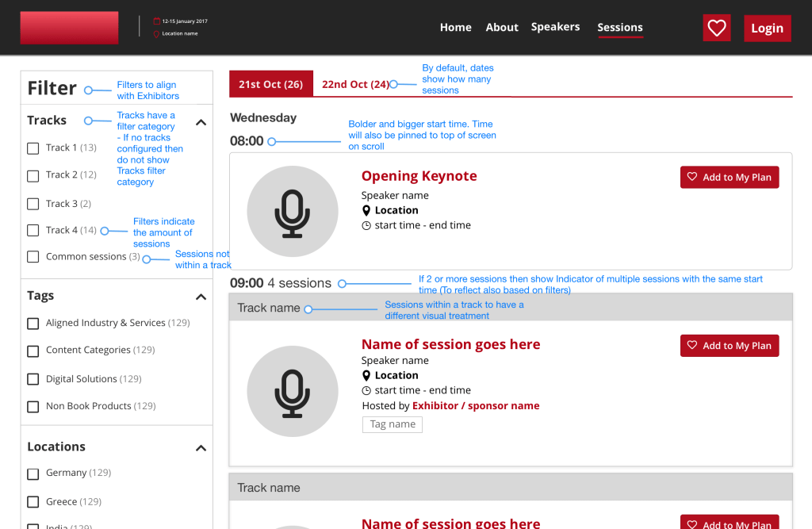Image resolution: width=812 pixels, height=529 pixels.
Task: Collapse the Tags filter section
Action: click(x=201, y=297)
